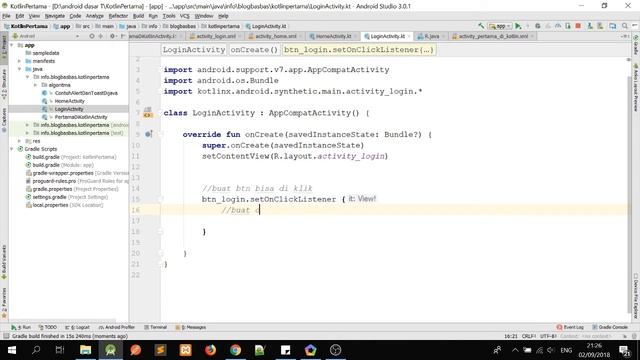Expand the algoritma package node
640x360 pixels.
click(x=36, y=85)
